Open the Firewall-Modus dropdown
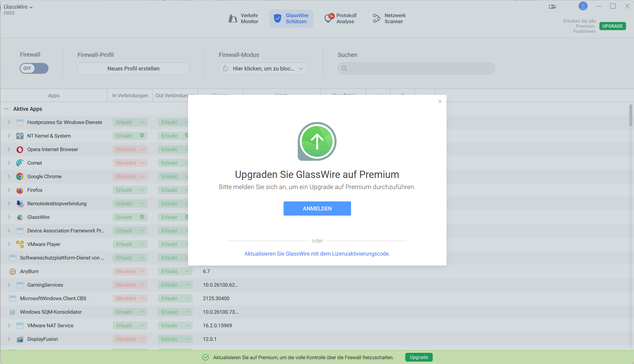634x364 pixels. tap(263, 69)
